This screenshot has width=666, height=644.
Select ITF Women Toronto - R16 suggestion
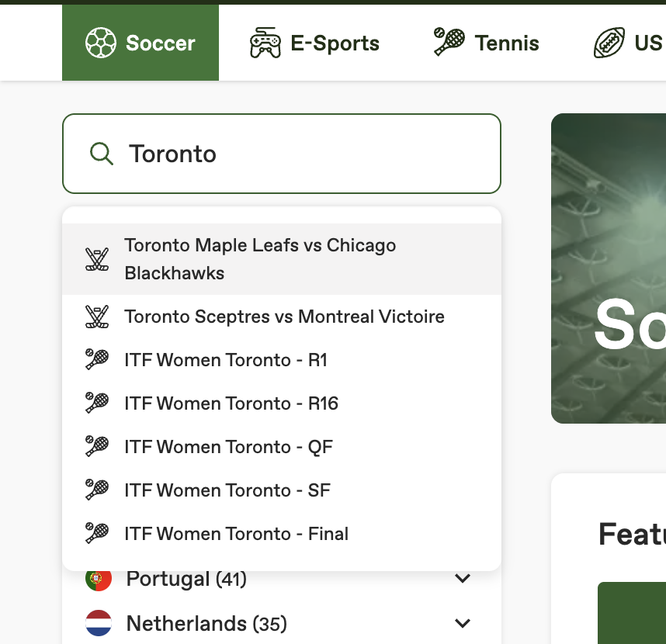[x=231, y=403]
